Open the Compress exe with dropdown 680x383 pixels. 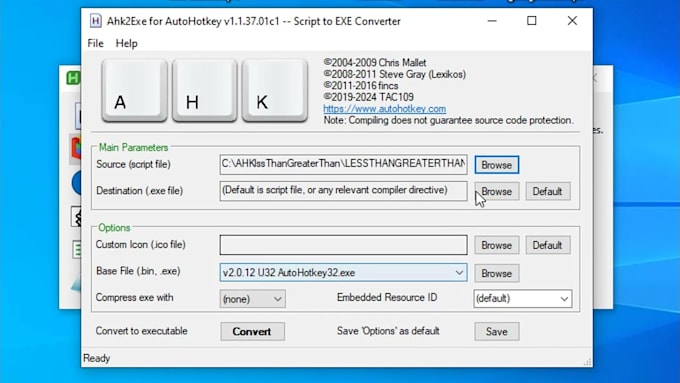coord(252,299)
